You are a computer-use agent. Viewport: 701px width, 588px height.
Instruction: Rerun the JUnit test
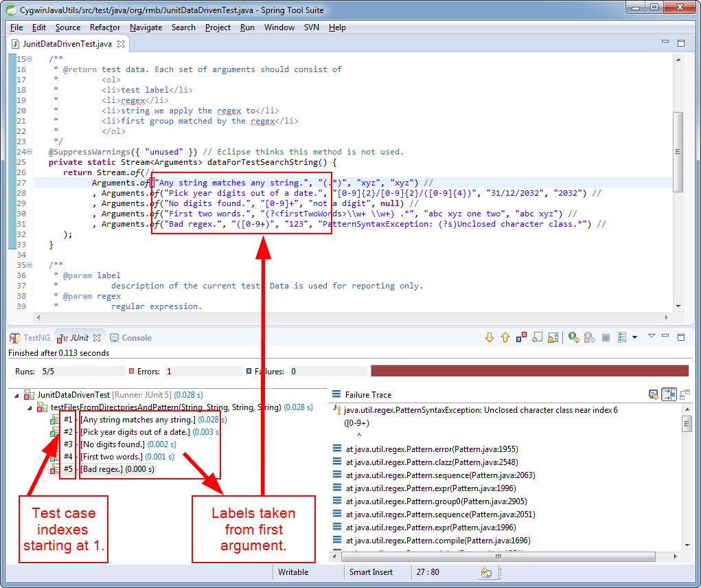(x=572, y=337)
